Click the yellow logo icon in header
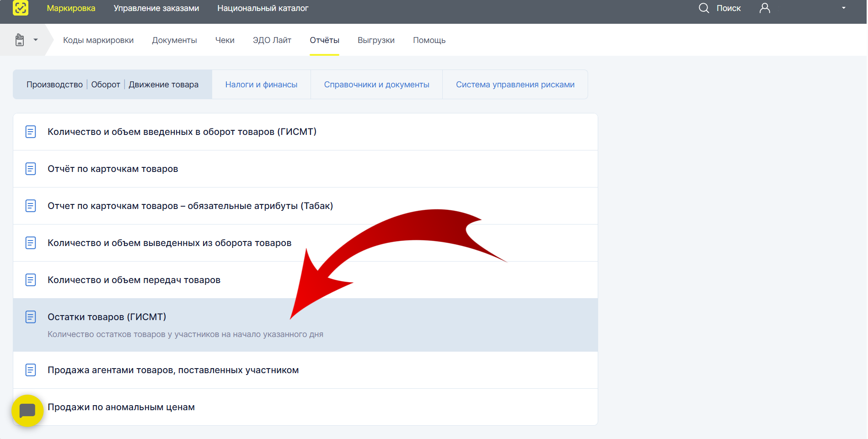This screenshot has height=439, width=868. (x=21, y=8)
